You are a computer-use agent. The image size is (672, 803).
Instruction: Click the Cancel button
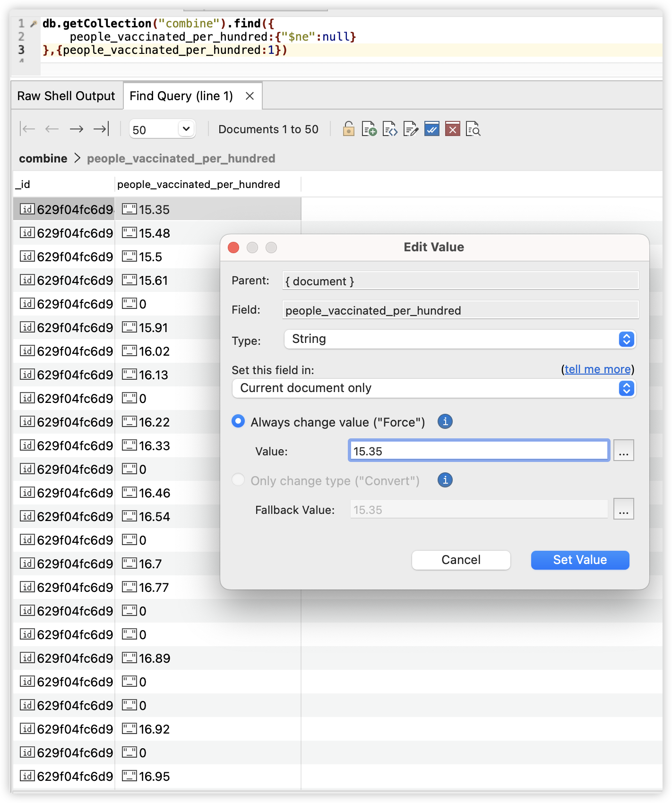461,560
